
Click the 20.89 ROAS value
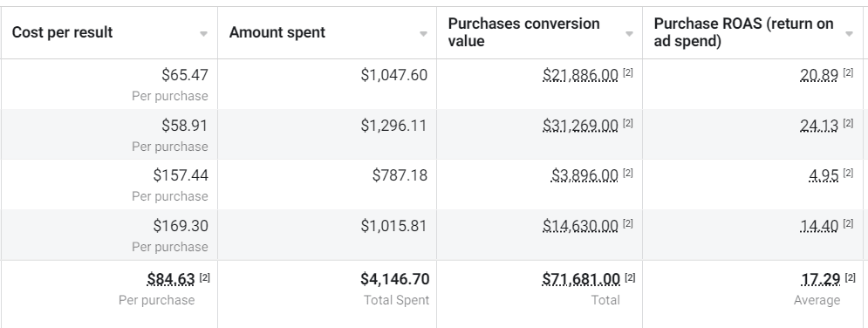819,75
